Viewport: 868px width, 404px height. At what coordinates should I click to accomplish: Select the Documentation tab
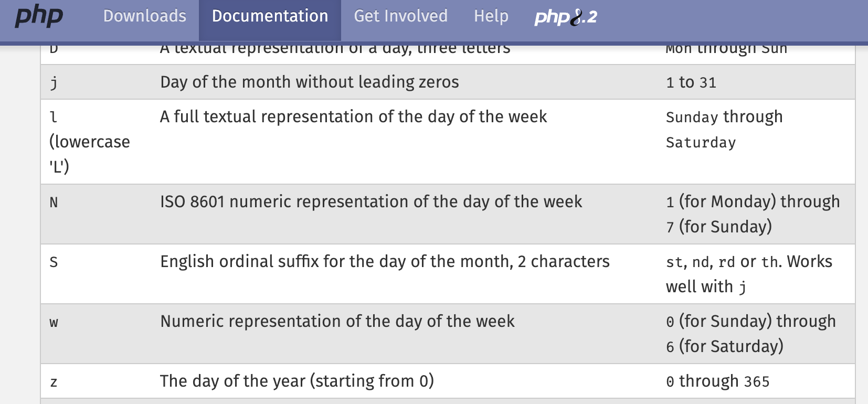270,16
